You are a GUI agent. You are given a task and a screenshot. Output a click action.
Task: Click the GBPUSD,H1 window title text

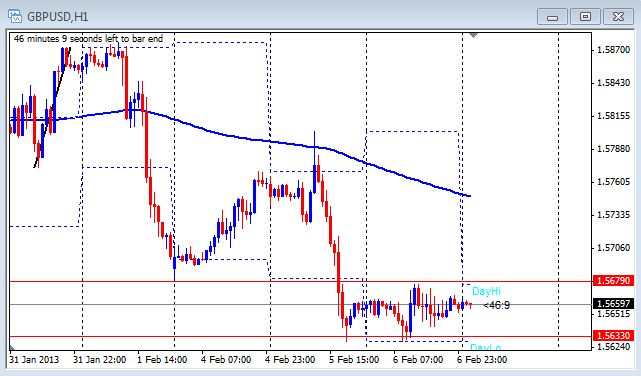pos(58,17)
